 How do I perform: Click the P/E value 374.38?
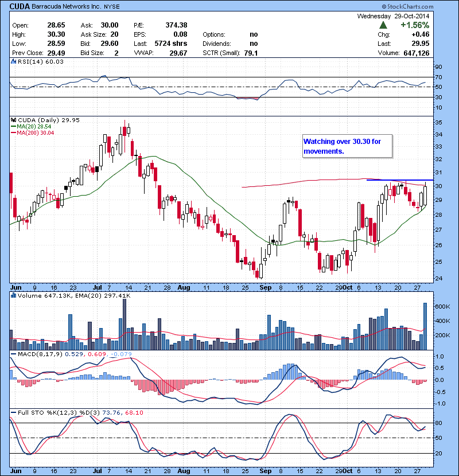pyautogui.click(x=176, y=25)
